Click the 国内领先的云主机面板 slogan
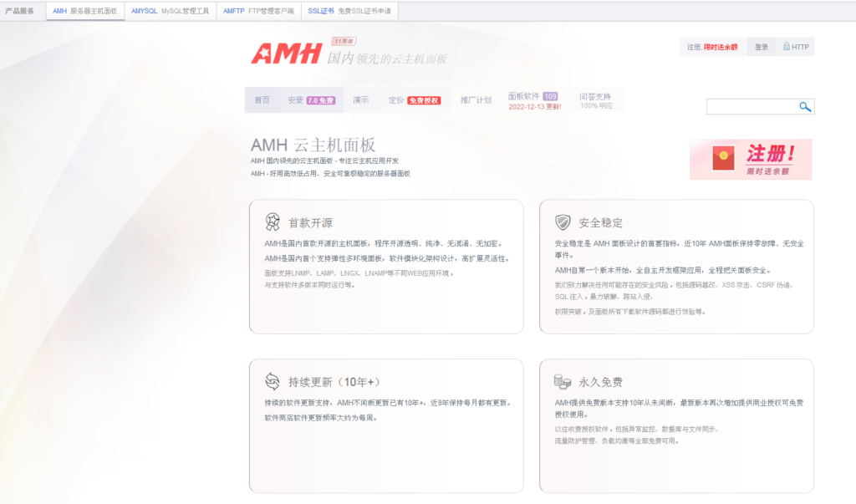The height and width of the screenshot is (504, 856). click(387, 59)
